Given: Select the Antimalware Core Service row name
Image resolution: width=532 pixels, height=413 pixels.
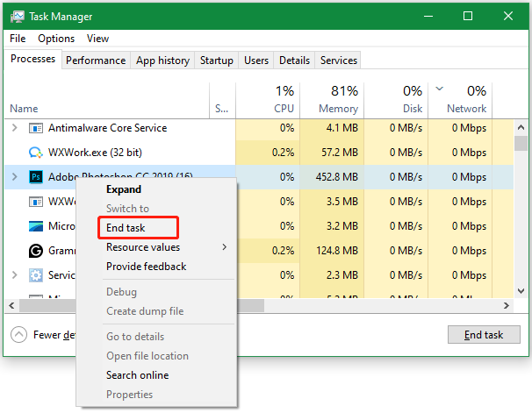Looking at the screenshot, I should pos(108,128).
